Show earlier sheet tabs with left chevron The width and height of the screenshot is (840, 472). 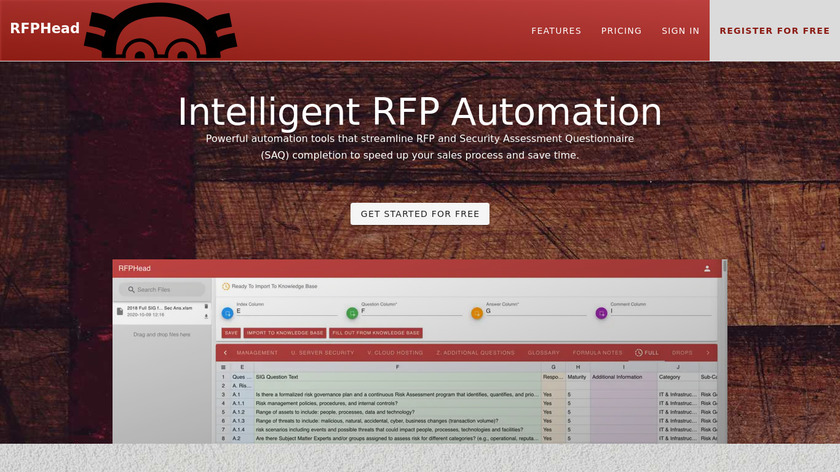pos(225,353)
